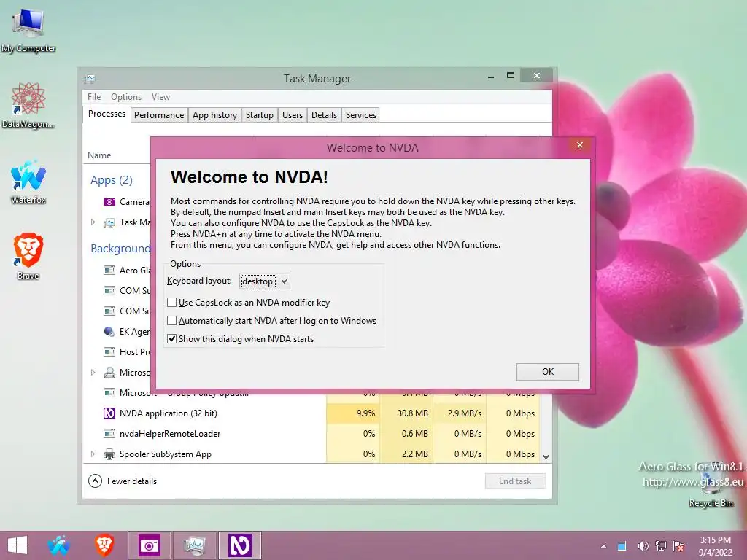This screenshot has height=560, width=747.
Task: Select the 9.9% CPU cell for NVDA
Action: coord(353,413)
